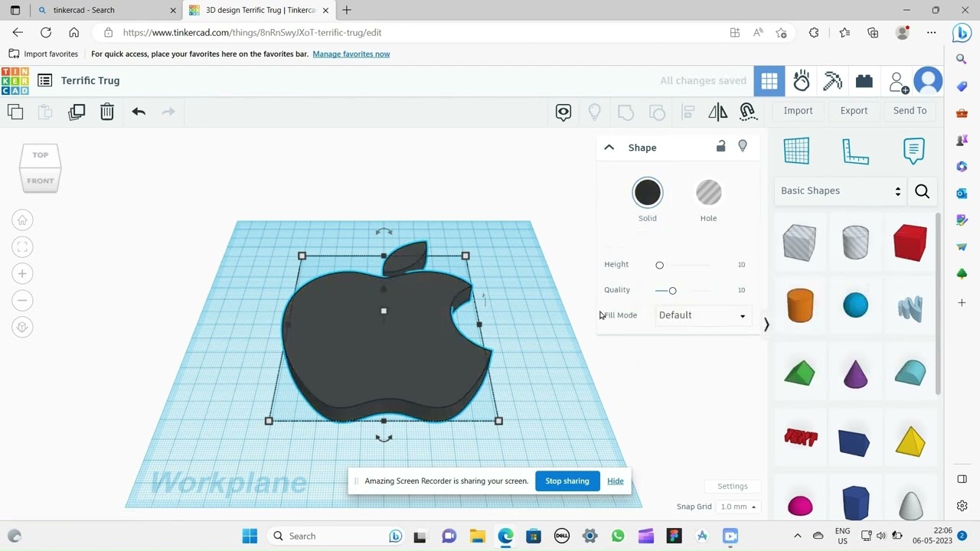Zoom in with the plus icon
This screenshot has width=980, height=551.
22,274
